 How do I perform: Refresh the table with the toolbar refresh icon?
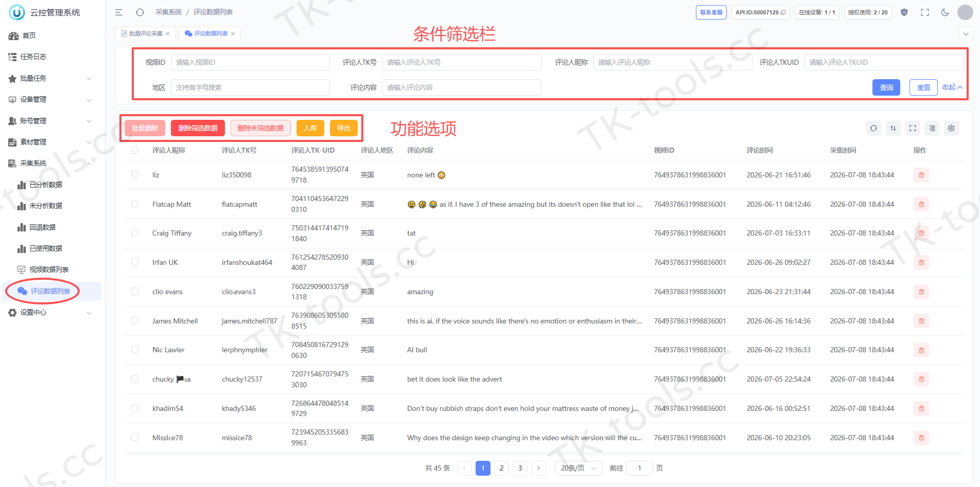(x=873, y=128)
